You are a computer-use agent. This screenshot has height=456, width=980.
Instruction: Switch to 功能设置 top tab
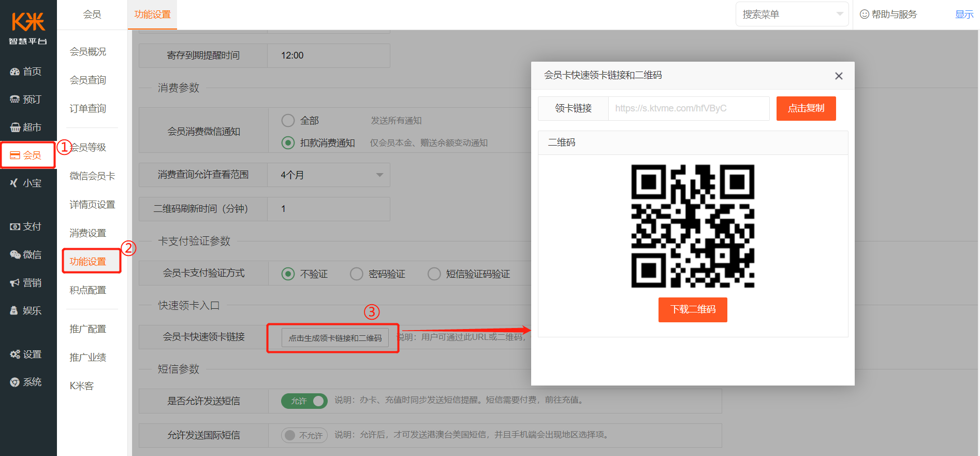pyautogui.click(x=152, y=15)
